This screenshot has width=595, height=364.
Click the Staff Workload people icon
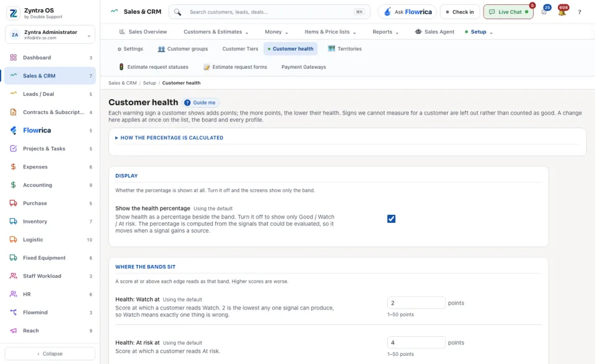click(x=13, y=276)
